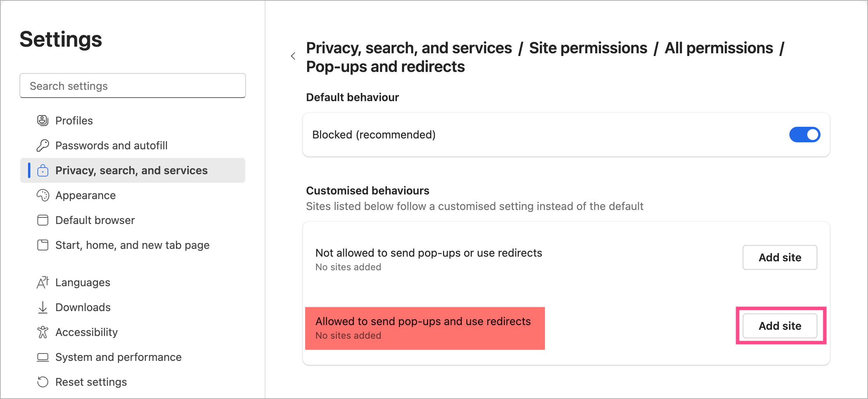Click the Passwords and autofill key icon
Image resolution: width=868 pixels, height=399 pixels.
tap(43, 145)
